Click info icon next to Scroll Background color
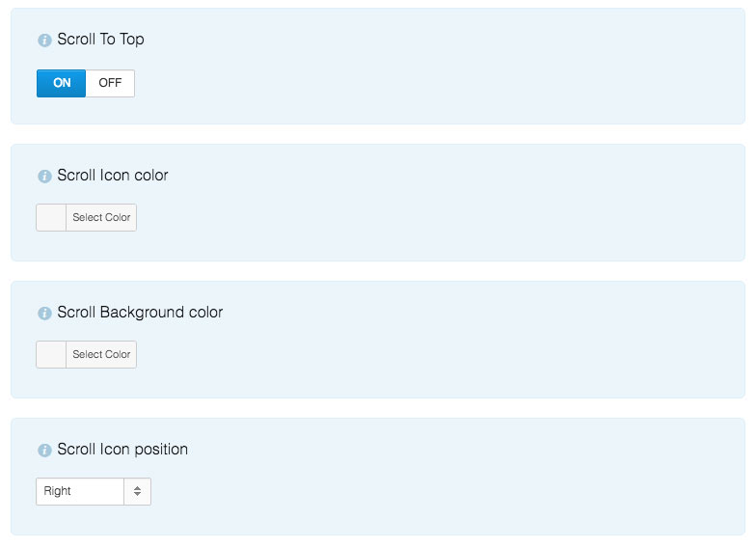 (44, 314)
